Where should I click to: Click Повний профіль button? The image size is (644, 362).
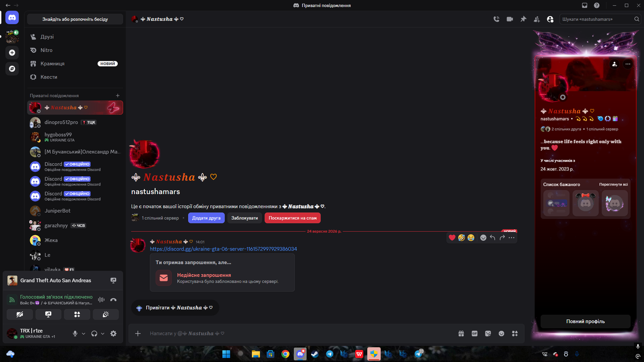[586, 321]
